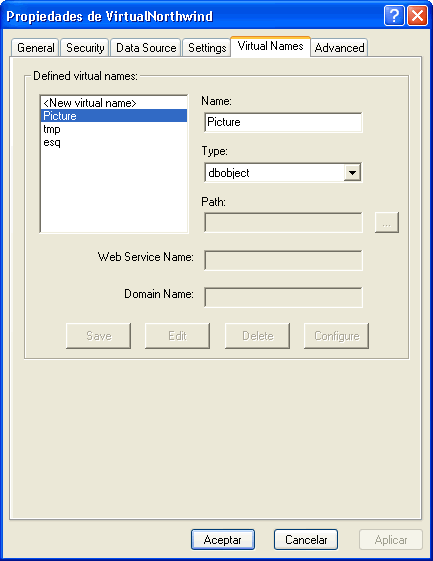Image resolution: width=433 pixels, height=561 pixels.
Task: Close the Propiedades de VirtualNorthwind dialog
Action: (x=417, y=16)
